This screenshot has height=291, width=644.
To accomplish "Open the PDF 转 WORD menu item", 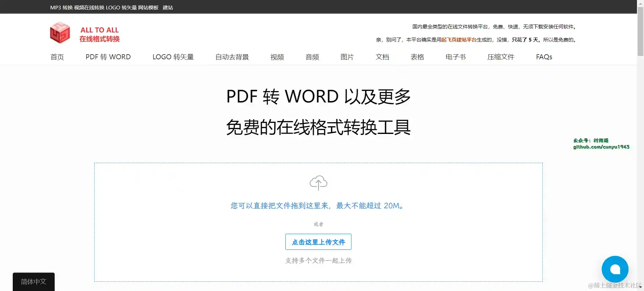I will click(108, 57).
